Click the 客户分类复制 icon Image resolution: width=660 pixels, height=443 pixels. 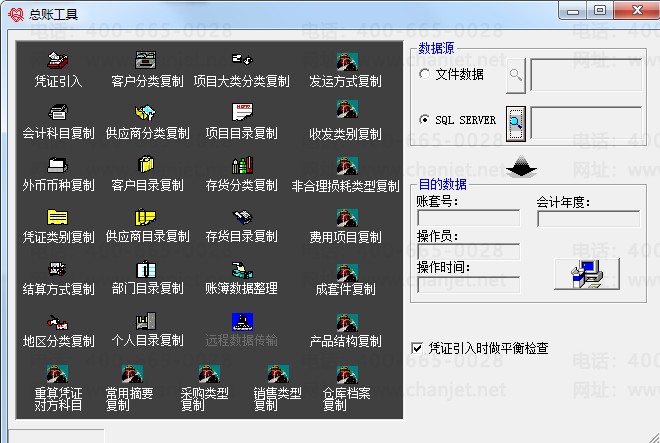coord(147,60)
